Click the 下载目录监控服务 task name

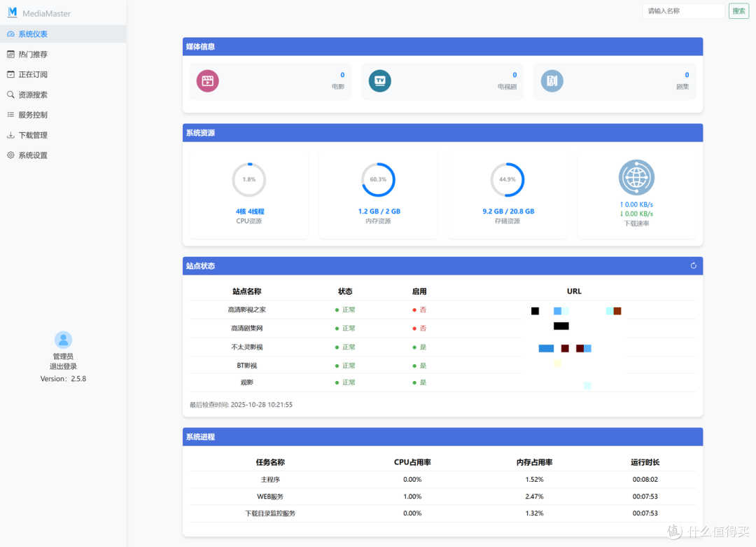tap(270, 513)
